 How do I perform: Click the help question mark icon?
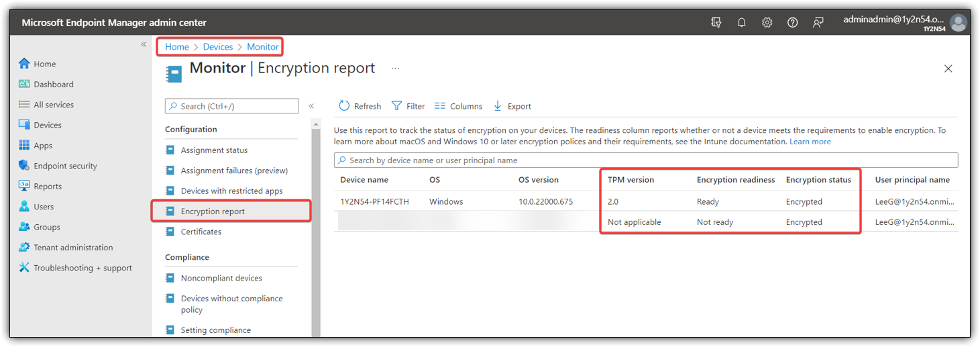792,23
